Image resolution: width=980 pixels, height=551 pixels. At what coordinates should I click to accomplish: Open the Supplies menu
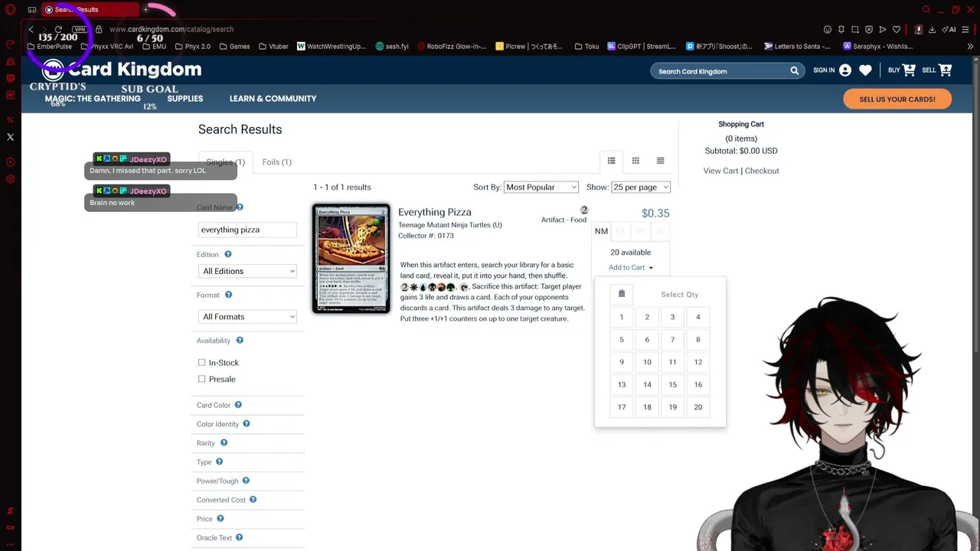[x=185, y=99]
